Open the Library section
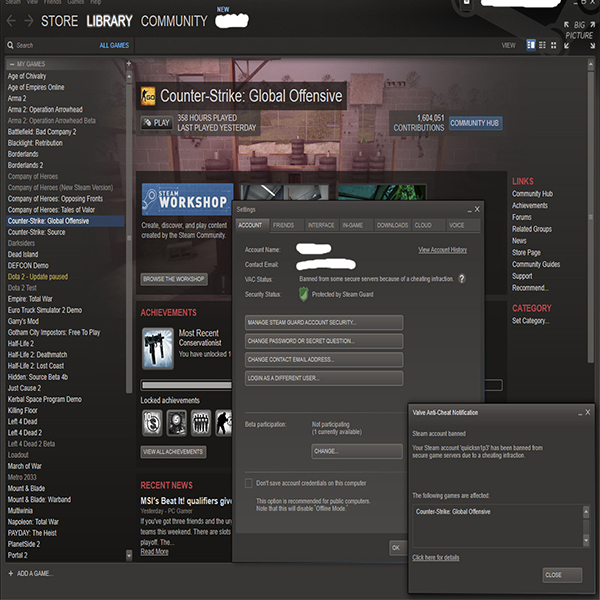The image size is (600, 600). (109, 21)
